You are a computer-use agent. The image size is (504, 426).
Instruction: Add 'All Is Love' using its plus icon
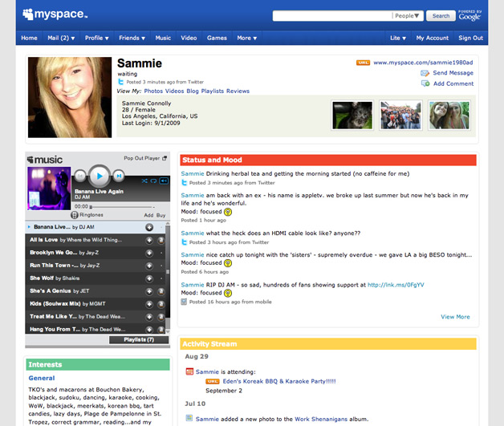tap(149, 241)
